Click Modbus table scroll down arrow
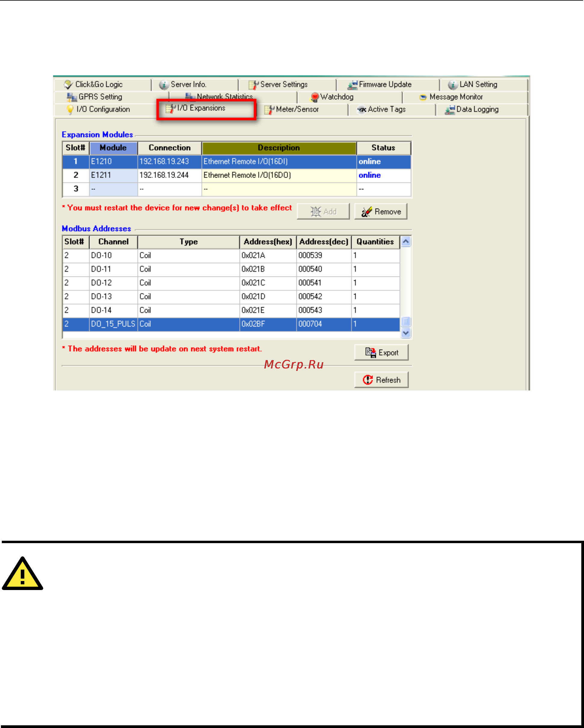The image size is (584, 728). (406, 333)
